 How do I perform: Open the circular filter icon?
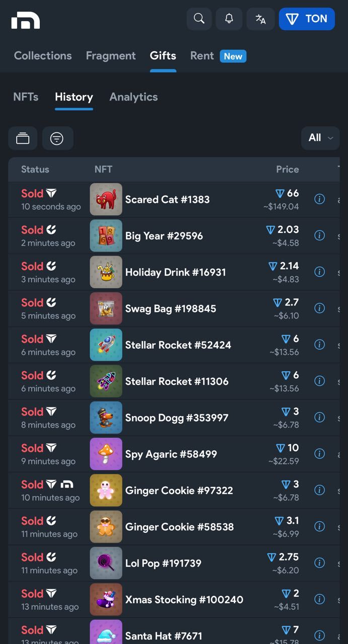(x=57, y=138)
